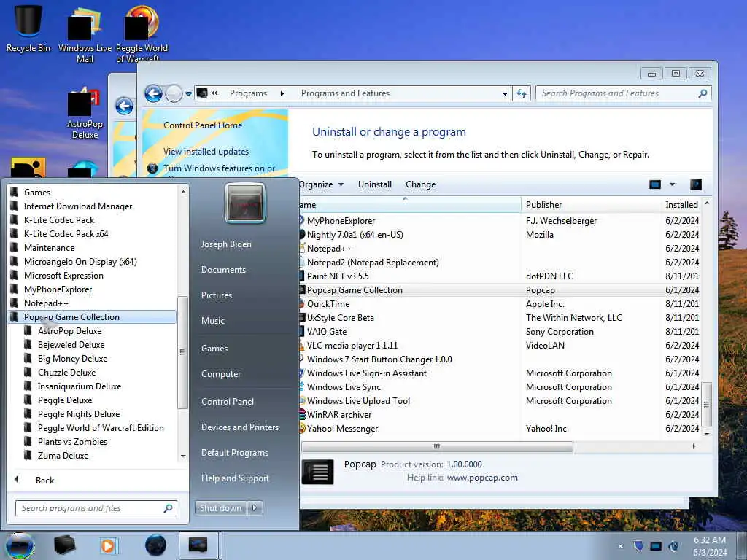Click the Uninstall toolbar button
This screenshot has height=560, width=747.
(x=375, y=184)
